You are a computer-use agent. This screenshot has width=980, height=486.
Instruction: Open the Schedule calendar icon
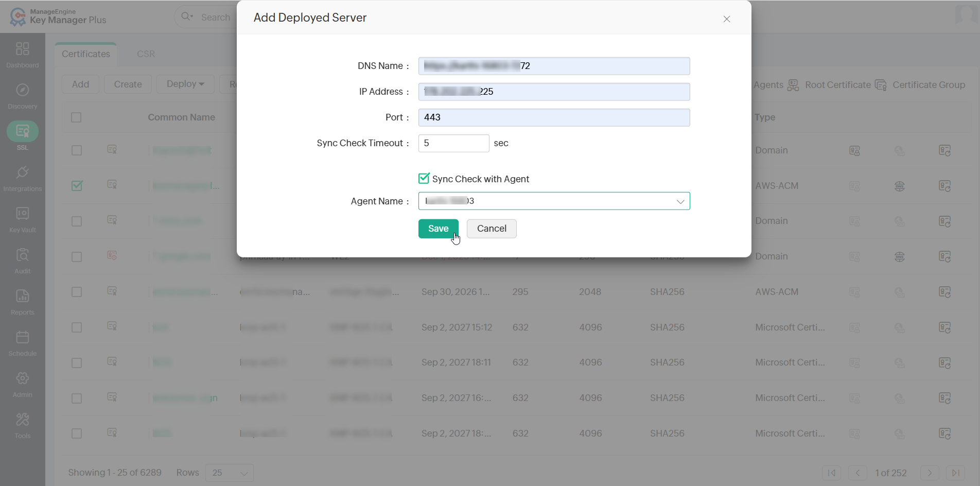click(x=22, y=337)
